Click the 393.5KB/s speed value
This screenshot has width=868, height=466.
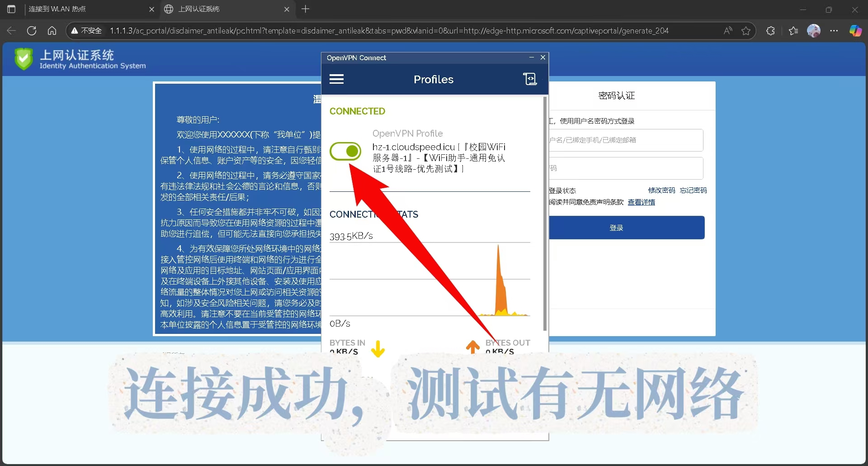[351, 236]
